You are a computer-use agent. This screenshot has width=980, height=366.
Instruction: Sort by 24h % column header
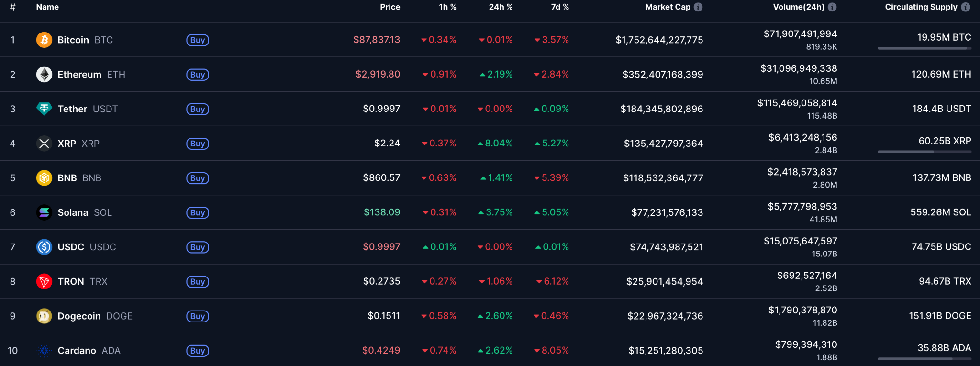coord(500,7)
